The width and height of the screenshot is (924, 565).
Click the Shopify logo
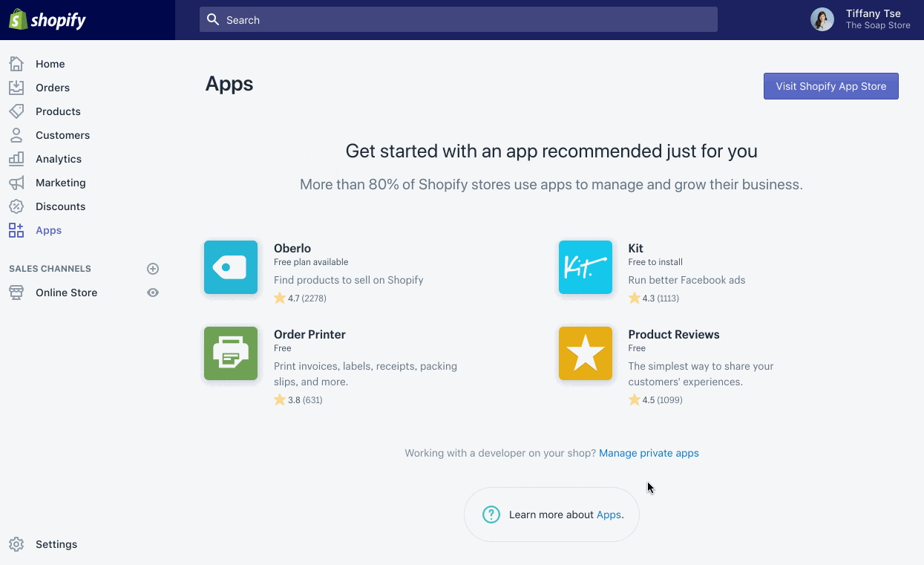click(47, 20)
